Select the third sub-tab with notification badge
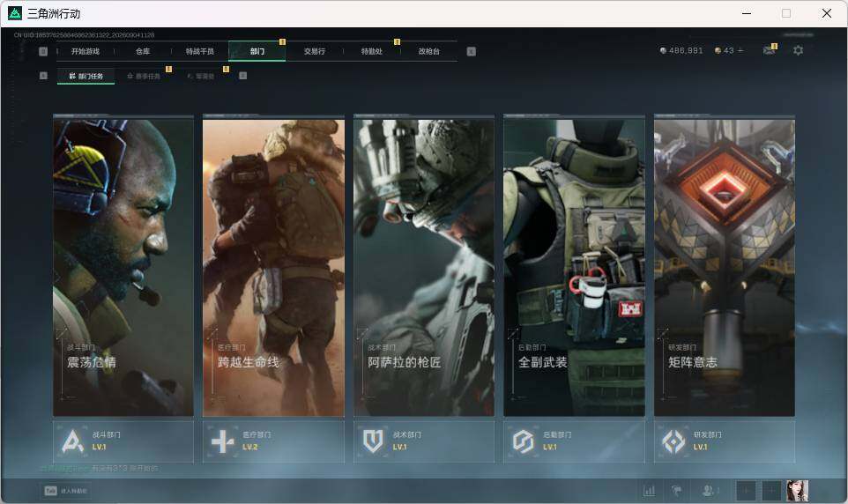 point(201,77)
